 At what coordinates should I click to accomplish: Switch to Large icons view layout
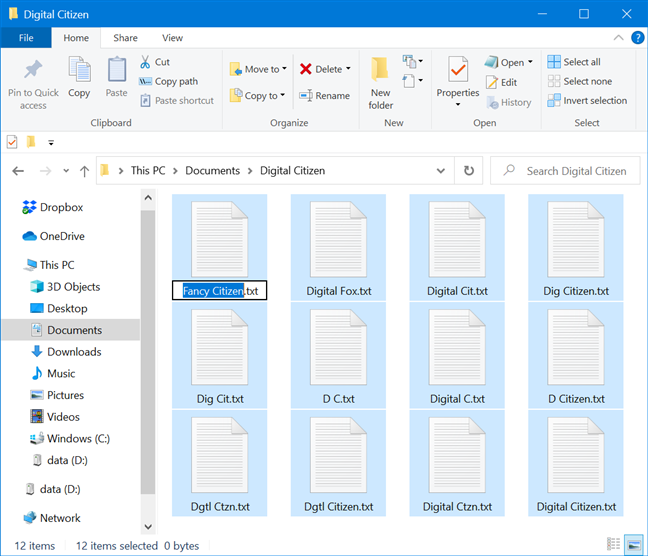point(634,544)
